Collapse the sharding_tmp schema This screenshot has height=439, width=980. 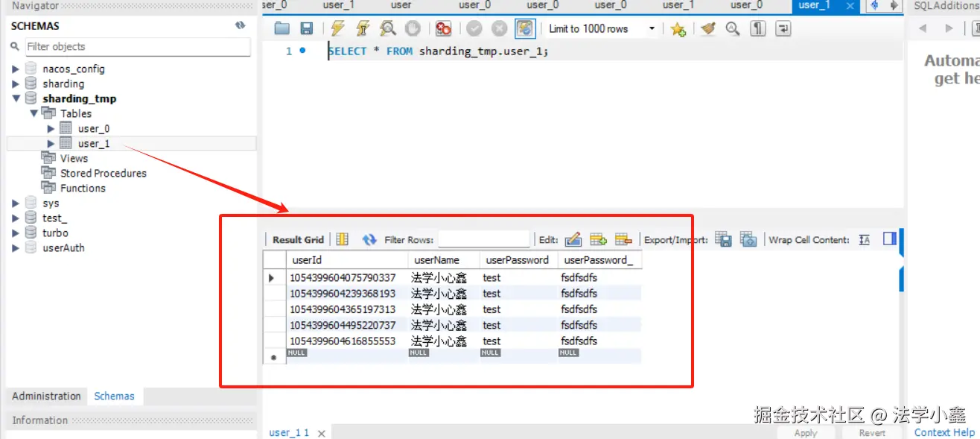click(16, 98)
